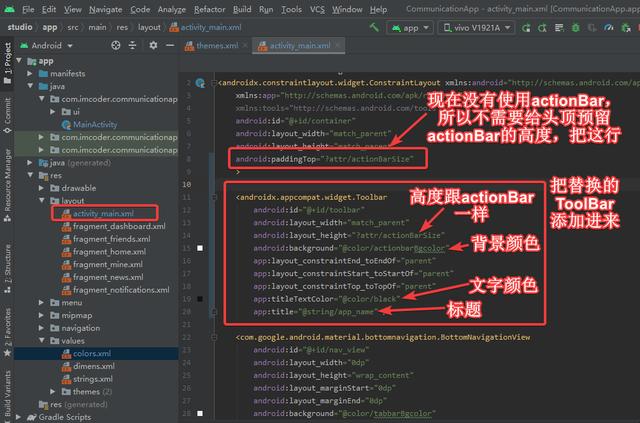Click the Apply Changes and Restart Activity icon
640x423 pixels.
pos(527,28)
